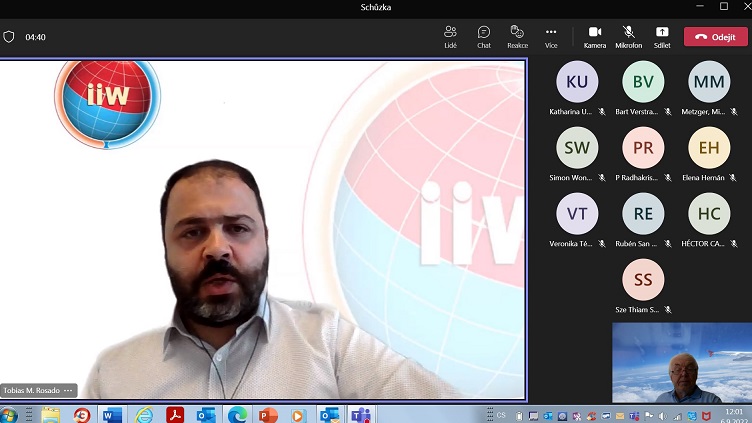Open Microsoft Word from the taskbar
Image resolution: width=752 pixels, height=423 pixels.
(112, 415)
